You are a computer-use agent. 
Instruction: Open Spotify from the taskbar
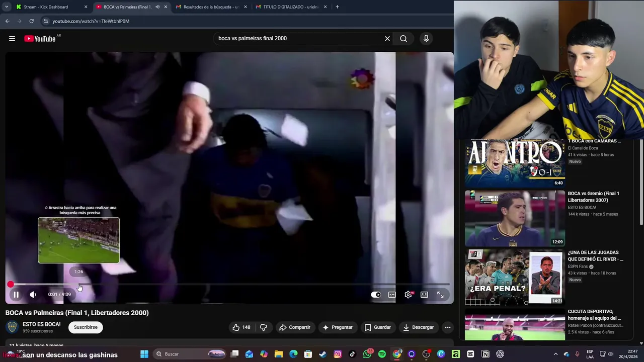pos(382,354)
